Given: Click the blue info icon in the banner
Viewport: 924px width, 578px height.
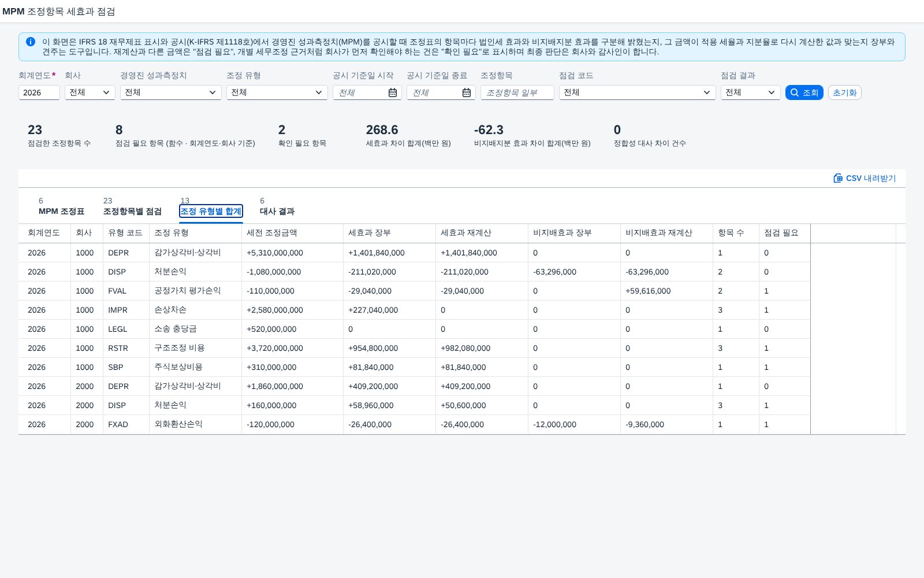Looking at the screenshot, I should pyautogui.click(x=31, y=42).
